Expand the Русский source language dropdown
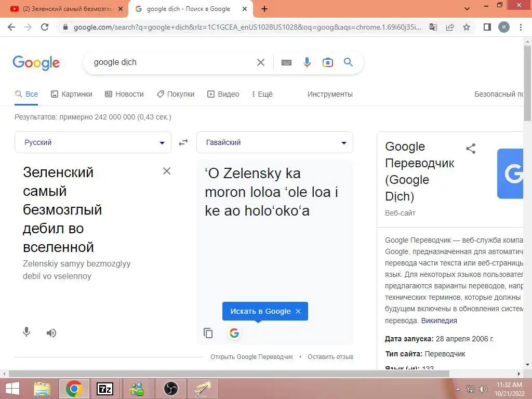 click(93, 142)
